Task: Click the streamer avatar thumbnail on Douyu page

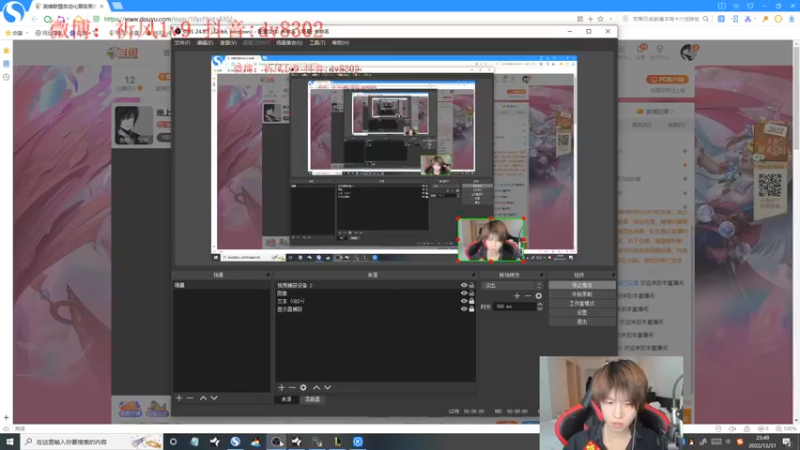Action: [134, 126]
